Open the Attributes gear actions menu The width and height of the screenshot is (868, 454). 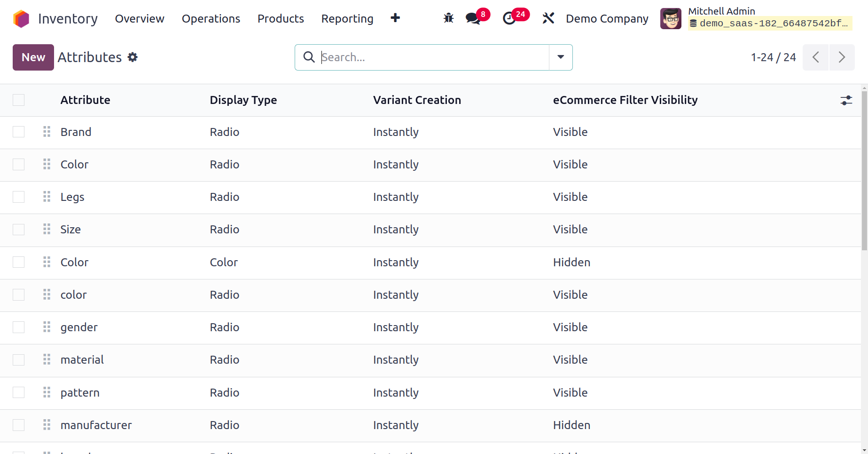(133, 57)
